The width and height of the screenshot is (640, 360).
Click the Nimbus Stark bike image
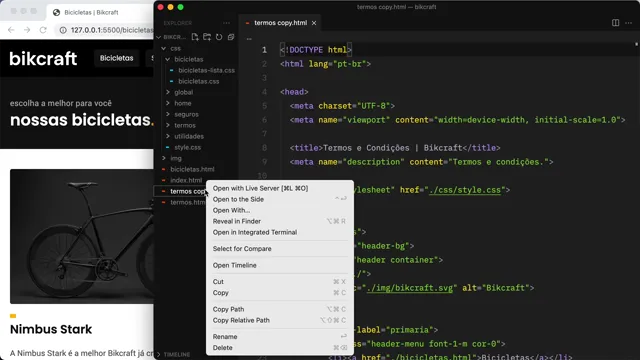coord(82,236)
